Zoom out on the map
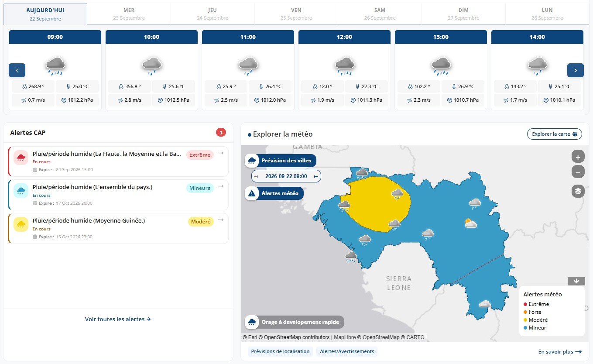 [x=578, y=172]
